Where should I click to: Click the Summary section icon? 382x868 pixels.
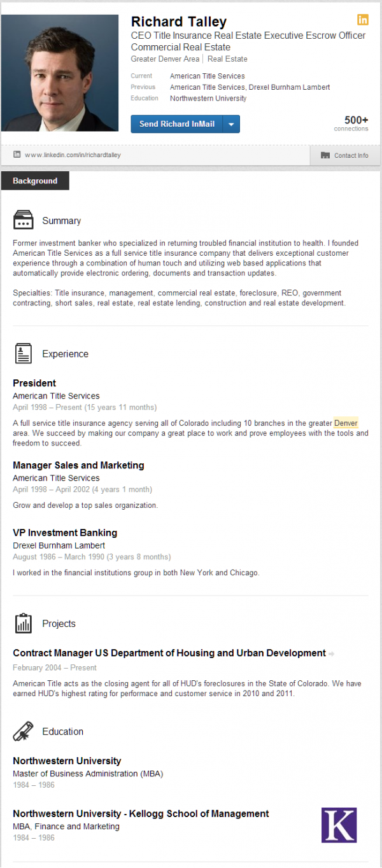(24, 220)
